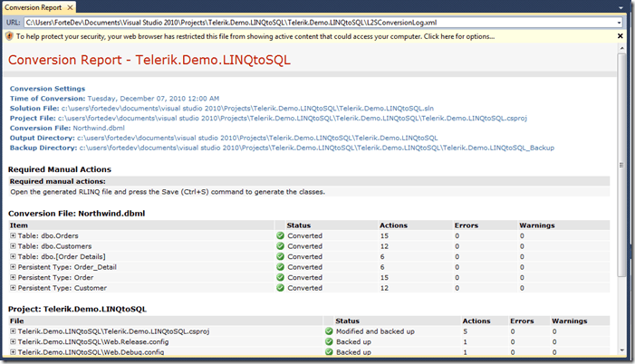Image resolution: width=635 pixels, height=364 pixels.
Task: Open the URL address dropdown
Action: [620, 23]
